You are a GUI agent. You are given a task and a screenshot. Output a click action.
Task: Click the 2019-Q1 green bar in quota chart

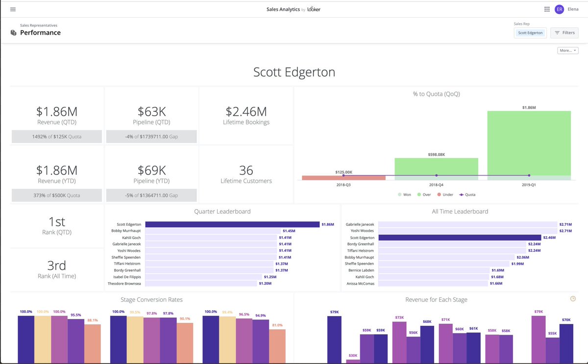coord(529,143)
